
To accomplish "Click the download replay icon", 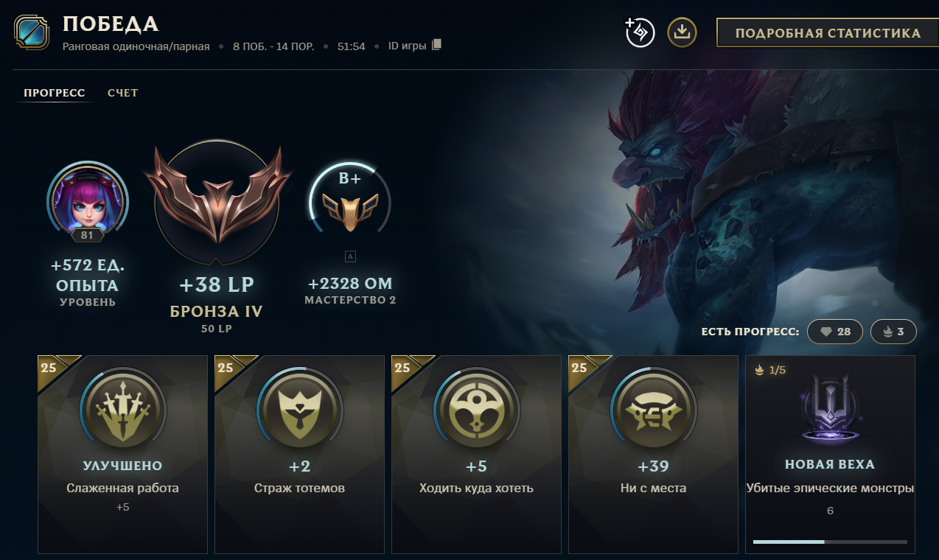I will tap(682, 32).
